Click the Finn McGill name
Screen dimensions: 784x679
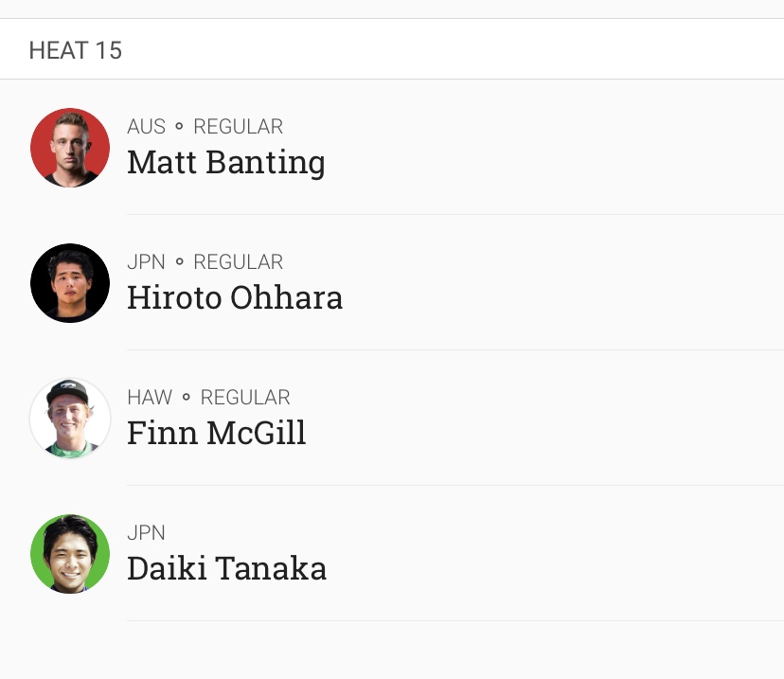tap(217, 433)
